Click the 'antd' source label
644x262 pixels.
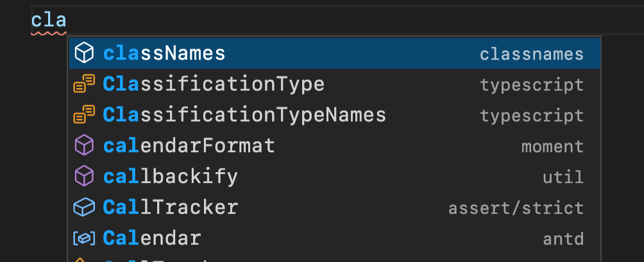(563, 239)
